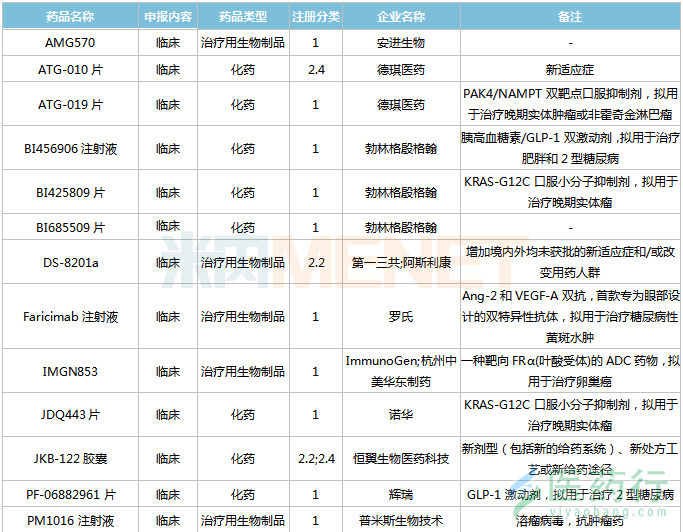The image size is (683, 532).
Task: Select the PM1016 注射液 cell
Action: click(x=70, y=520)
